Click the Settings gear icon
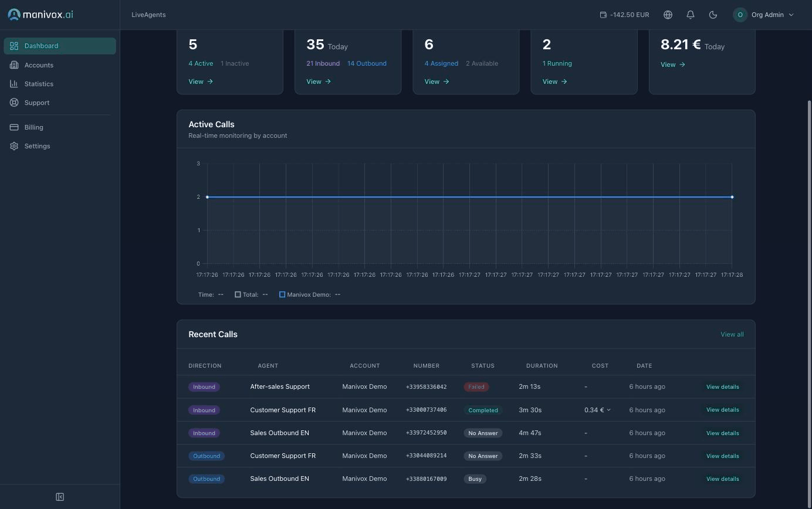The width and height of the screenshot is (812, 509). pos(14,146)
